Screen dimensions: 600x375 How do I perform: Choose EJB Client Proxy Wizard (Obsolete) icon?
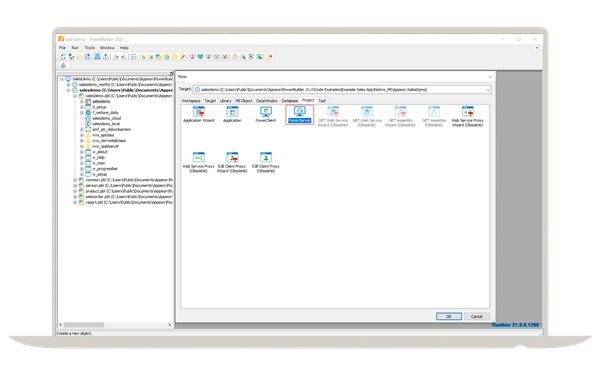tap(232, 163)
